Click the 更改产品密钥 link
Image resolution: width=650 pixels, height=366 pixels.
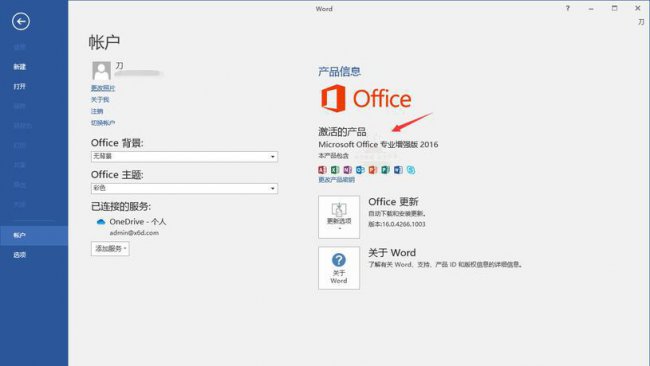coord(336,179)
